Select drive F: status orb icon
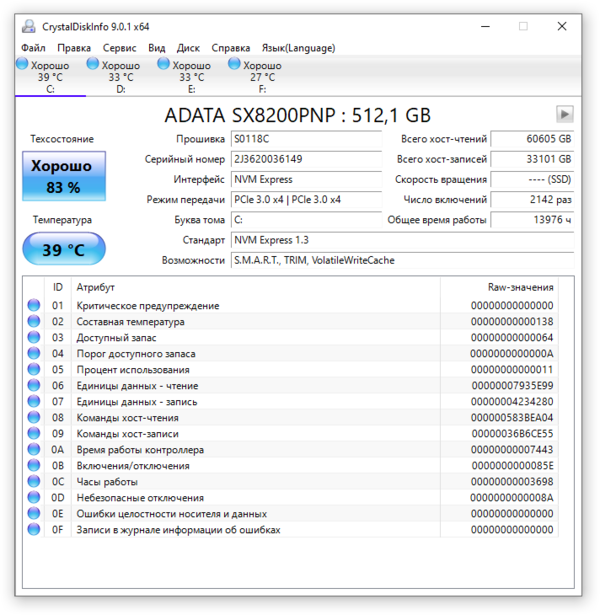Screen dimensions: 600x615 pos(235,65)
